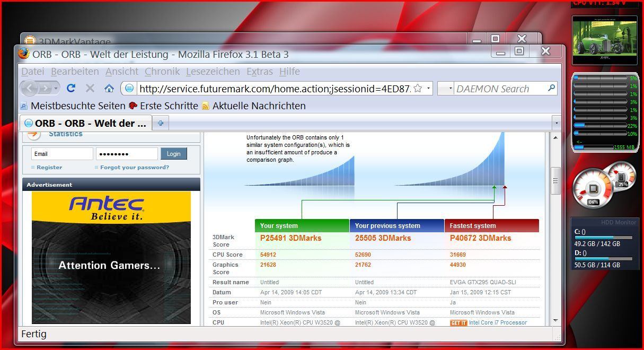Open the Lesezeichen menu

pyautogui.click(x=213, y=71)
